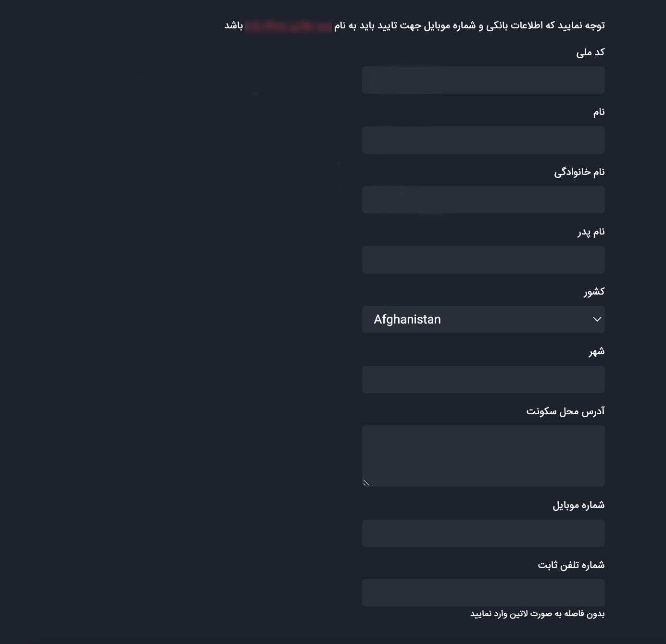The height and width of the screenshot is (644, 666).
Task: Click the Latin-entry hint text below the landline field
Action: click(537, 614)
